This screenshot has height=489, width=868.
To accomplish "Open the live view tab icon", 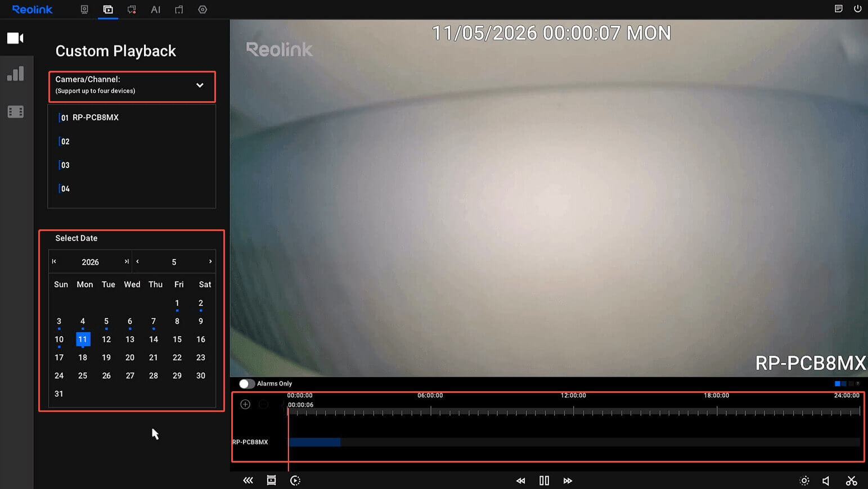I will pos(84,10).
